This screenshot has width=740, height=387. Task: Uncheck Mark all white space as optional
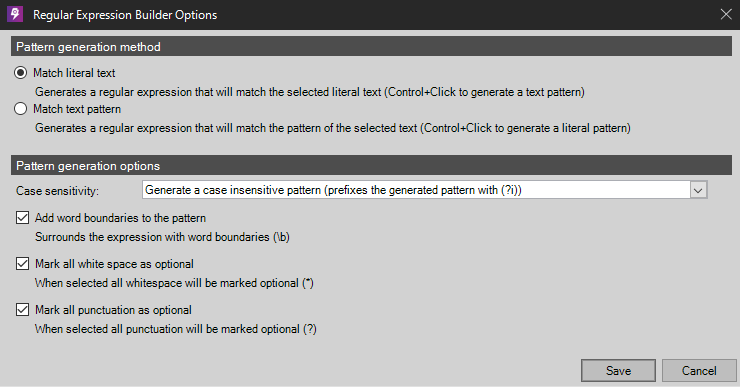[x=22, y=263]
